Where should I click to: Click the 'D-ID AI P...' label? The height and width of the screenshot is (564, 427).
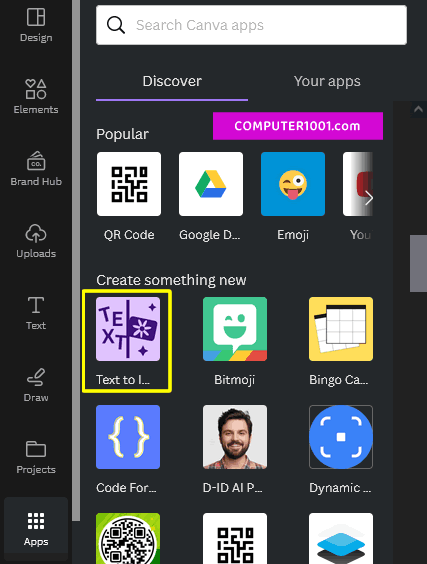232,488
